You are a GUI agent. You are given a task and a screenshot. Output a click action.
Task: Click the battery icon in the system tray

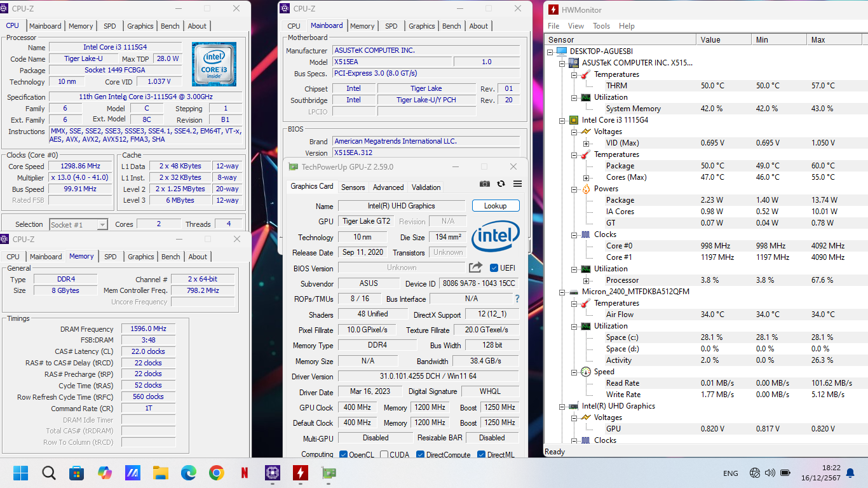pyautogui.click(x=785, y=473)
